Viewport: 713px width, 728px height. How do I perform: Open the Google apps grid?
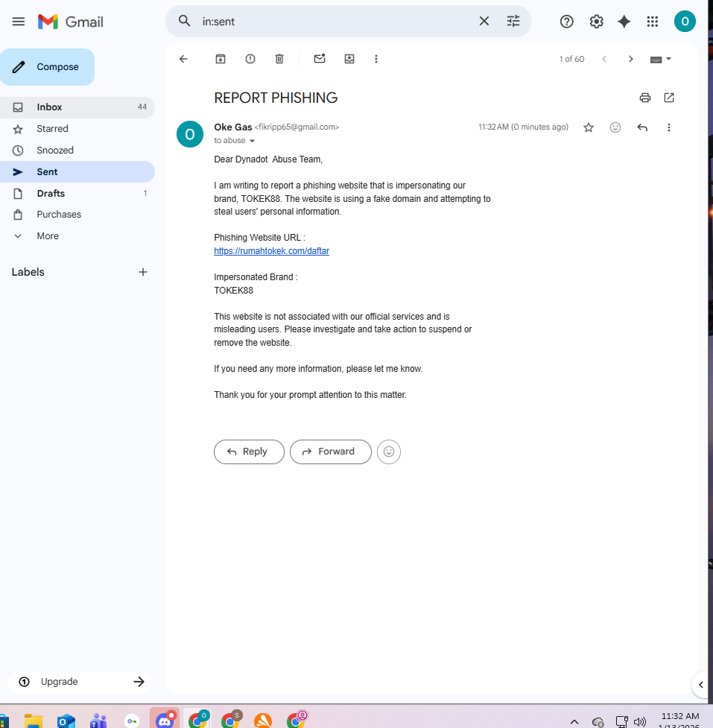[x=652, y=22]
